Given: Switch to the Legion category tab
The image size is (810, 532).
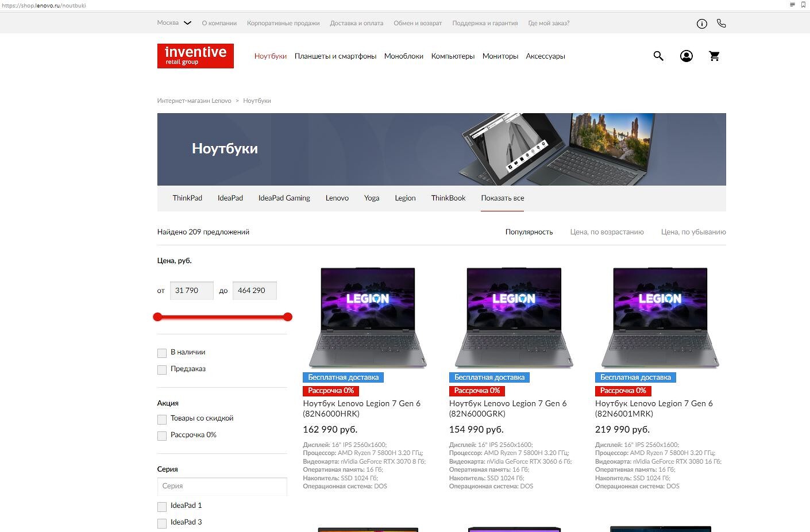Looking at the screenshot, I should pyautogui.click(x=405, y=198).
